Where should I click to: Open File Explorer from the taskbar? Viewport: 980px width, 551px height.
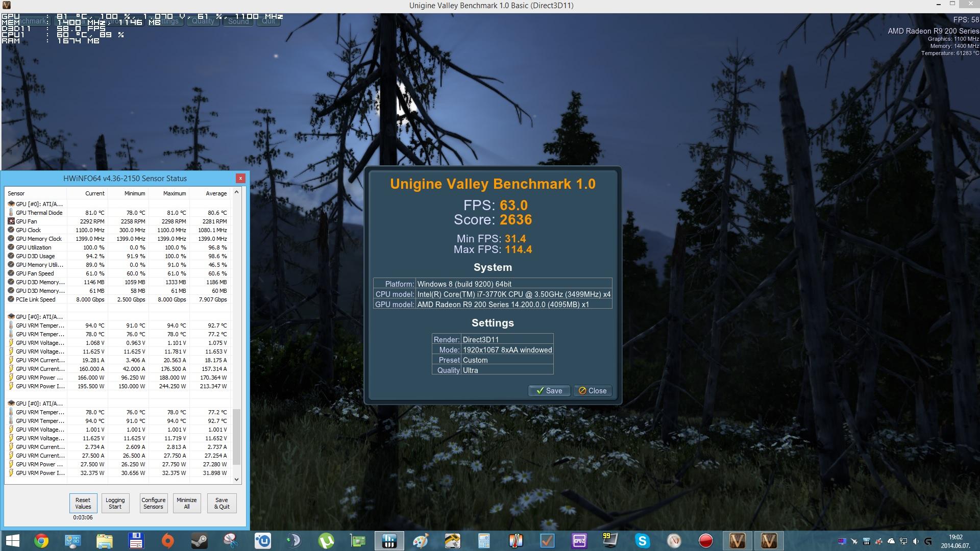click(104, 541)
